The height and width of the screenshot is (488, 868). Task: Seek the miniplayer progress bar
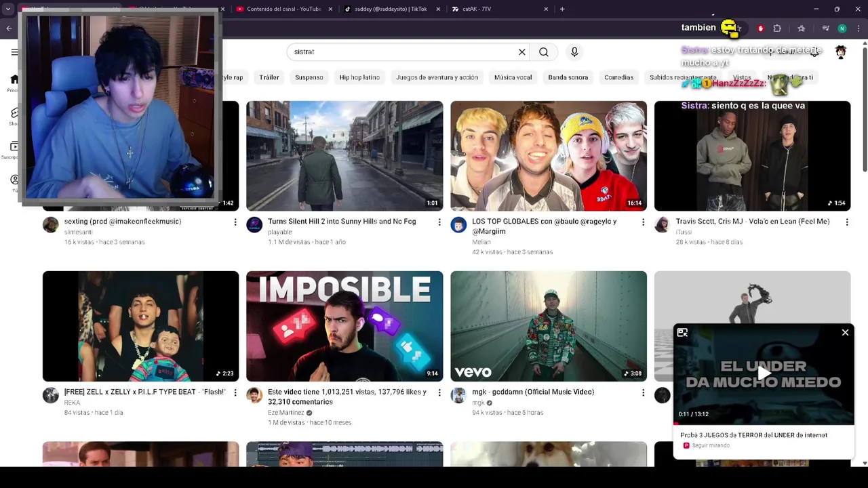(764, 424)
